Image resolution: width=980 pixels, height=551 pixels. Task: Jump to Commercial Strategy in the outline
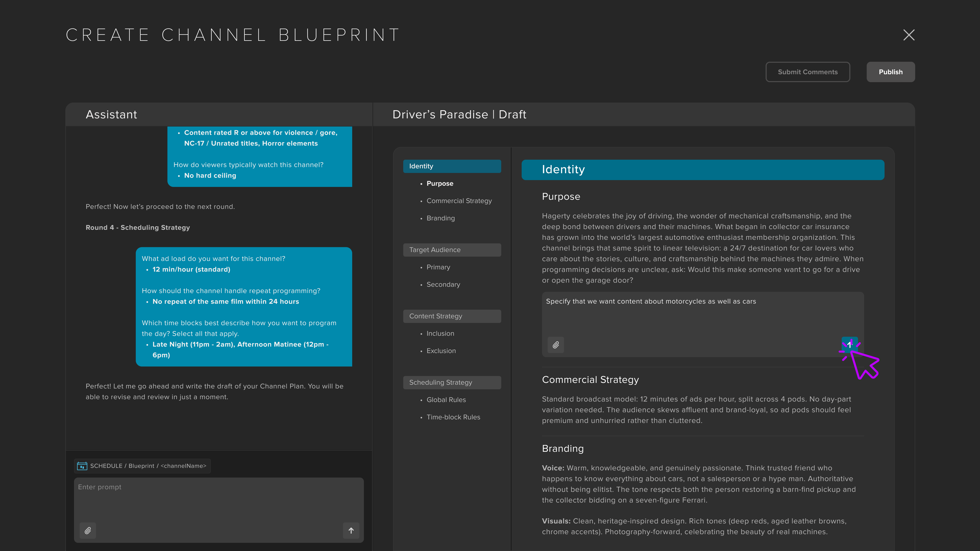459,201
